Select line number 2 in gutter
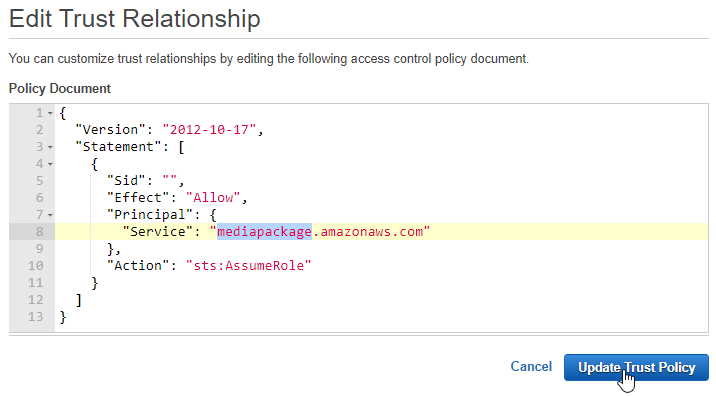Image resolution: width=716 pixels, height=396 pixels. 40,130
